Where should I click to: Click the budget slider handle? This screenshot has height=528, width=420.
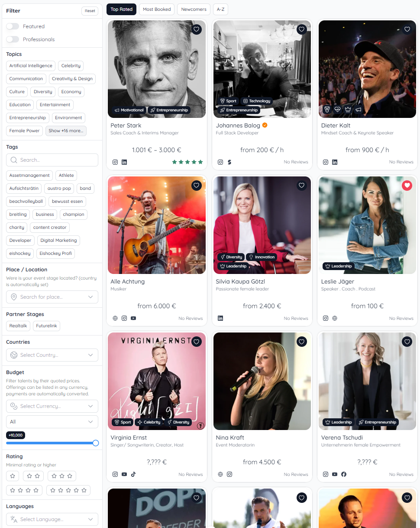(96, 443)
